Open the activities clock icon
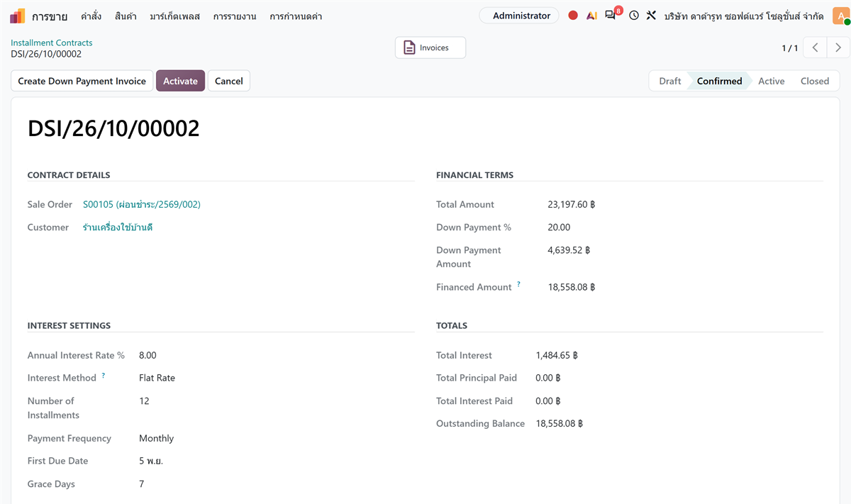This screenshot has height=504, width=851. tap(634, 16)
